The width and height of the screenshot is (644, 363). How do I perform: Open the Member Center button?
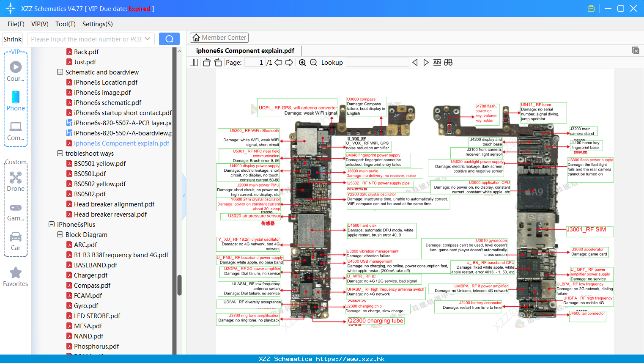pyautogui.click(x=219, y=38)
